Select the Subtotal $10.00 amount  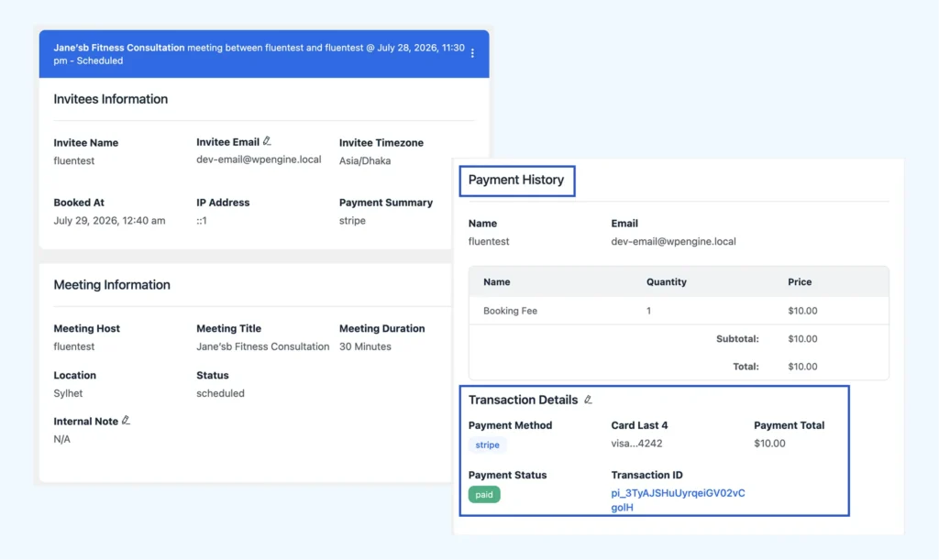coord(802,338)
